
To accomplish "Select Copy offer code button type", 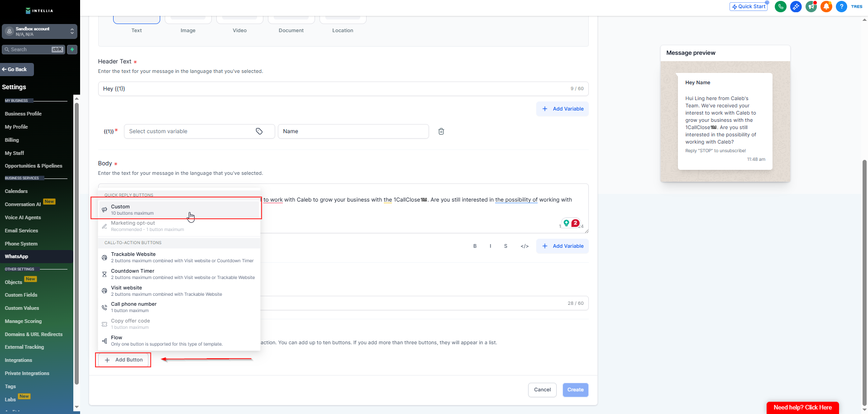I will (179, 324).
